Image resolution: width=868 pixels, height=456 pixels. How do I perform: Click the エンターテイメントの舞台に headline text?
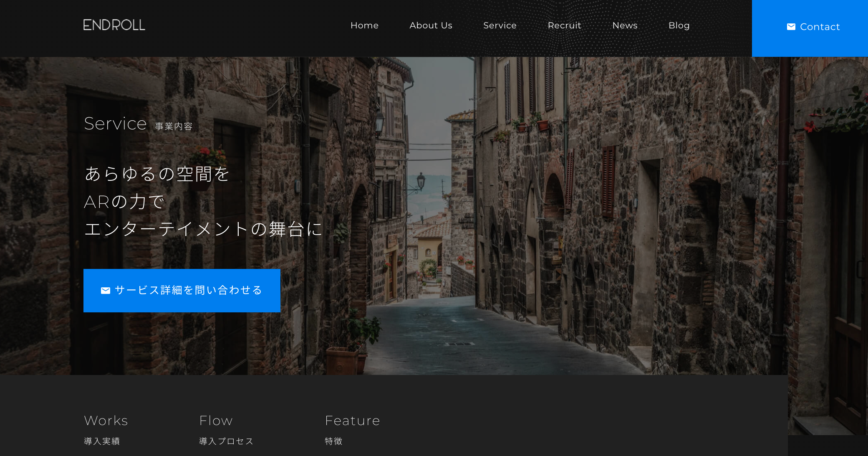tap(203, 229)
